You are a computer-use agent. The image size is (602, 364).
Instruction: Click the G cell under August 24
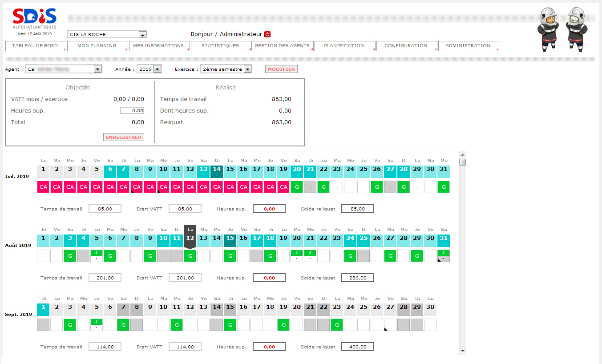pyautogui.click(x=350, y=256)
